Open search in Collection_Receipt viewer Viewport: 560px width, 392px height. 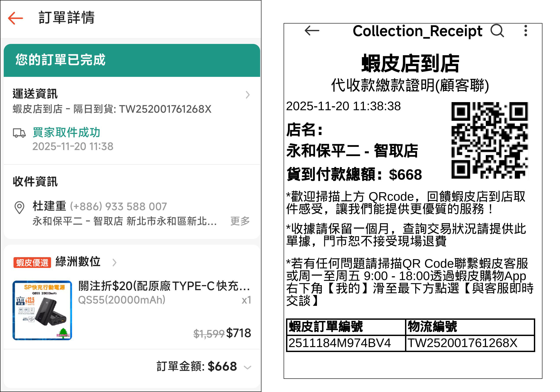click(497, 31)
